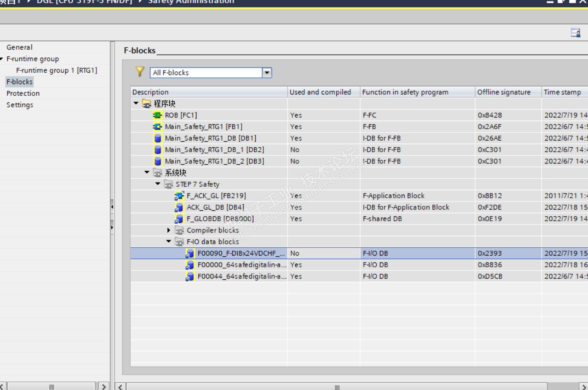Click the F00044_64safedigitalin database icon
This screenshot has height=390, width=588.
coord(190,277)
